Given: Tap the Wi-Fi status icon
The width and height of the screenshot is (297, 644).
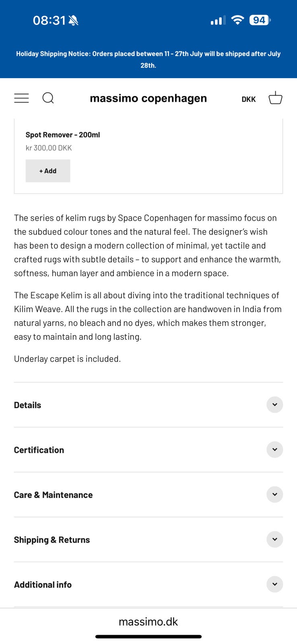Looking at the screenshot, I should (238, 20).
